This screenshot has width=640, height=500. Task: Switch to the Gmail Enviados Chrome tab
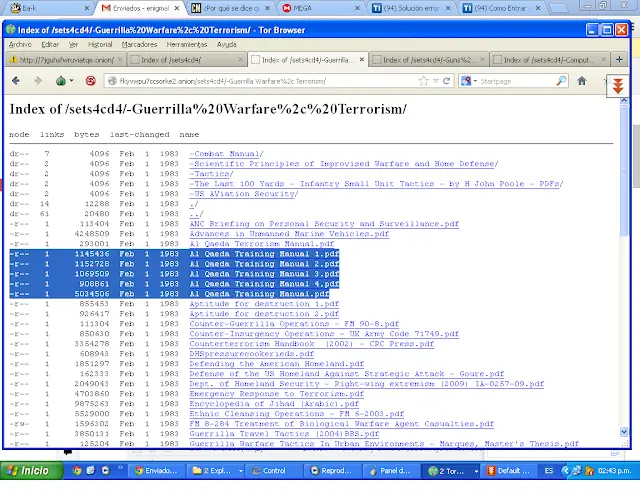point(140,8)
